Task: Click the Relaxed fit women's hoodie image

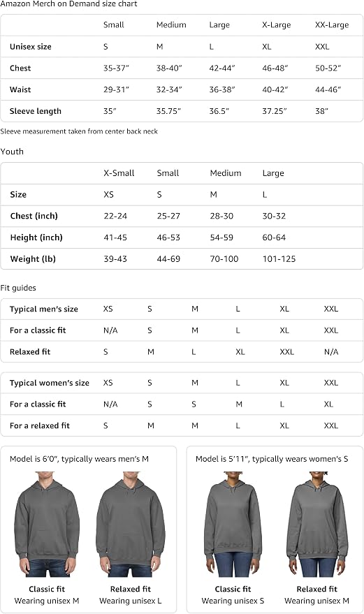Action: click(x=317, y=525)
